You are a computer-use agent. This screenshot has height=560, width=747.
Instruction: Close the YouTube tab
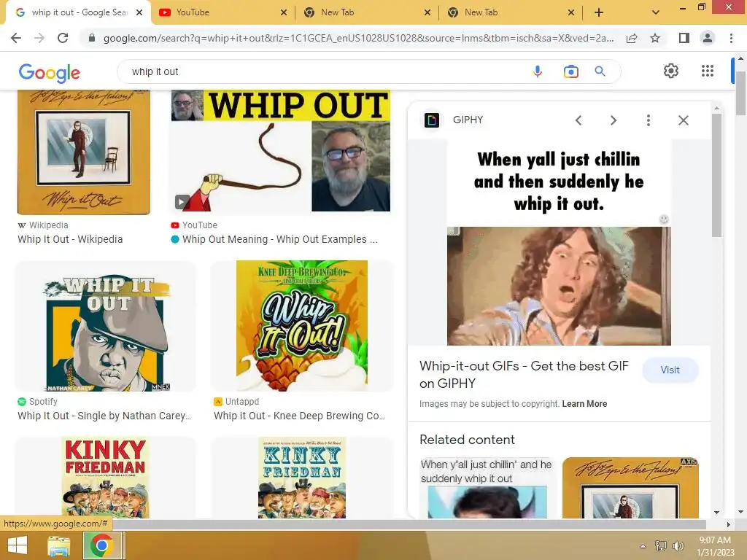point(284,12)
